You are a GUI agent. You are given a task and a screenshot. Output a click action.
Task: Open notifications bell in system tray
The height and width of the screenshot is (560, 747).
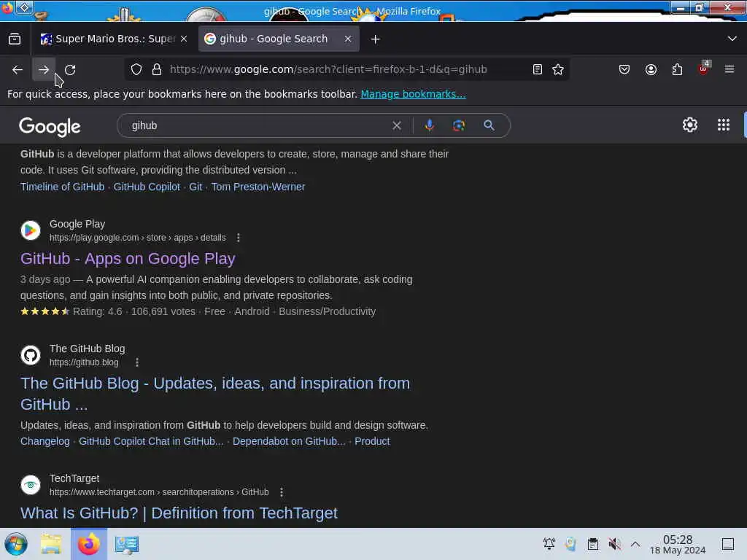[x=549, y=544]
